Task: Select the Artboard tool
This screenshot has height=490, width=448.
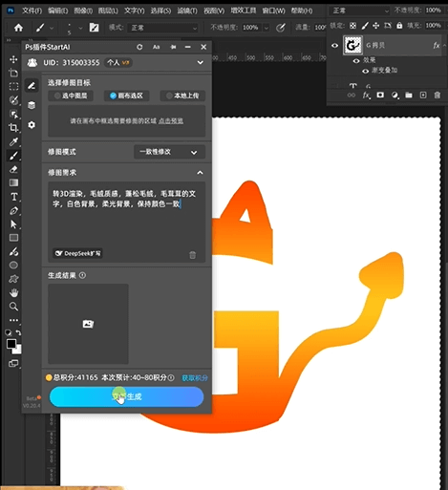Action: point(13,73)
